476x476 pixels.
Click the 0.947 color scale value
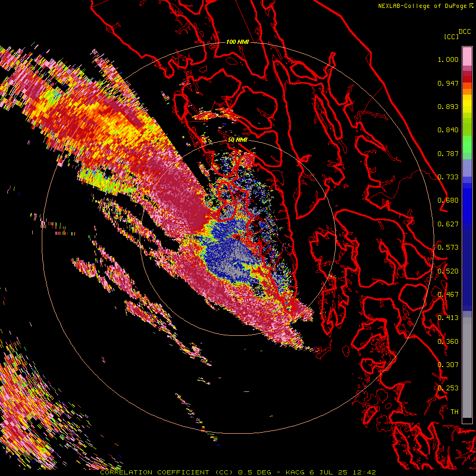click(448, 83)
